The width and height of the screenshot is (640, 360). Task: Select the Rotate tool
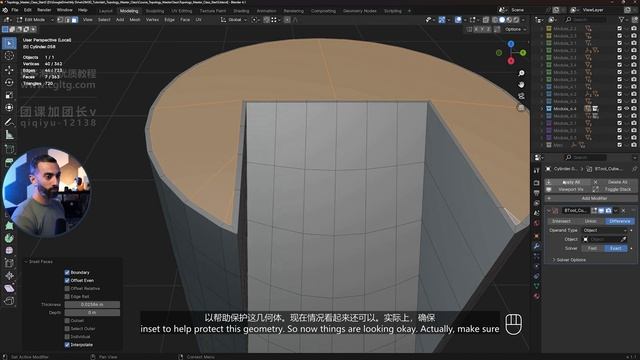pos(9,82)
